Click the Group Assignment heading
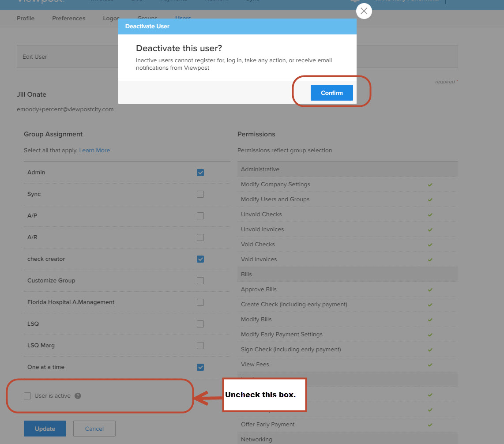Viewport: 504px width, 444px height. pyautogui.click(x=53, y=134)
